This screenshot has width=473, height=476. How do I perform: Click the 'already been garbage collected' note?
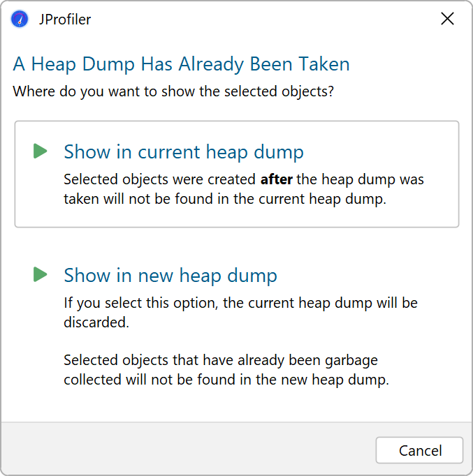[x=226, y=369]
